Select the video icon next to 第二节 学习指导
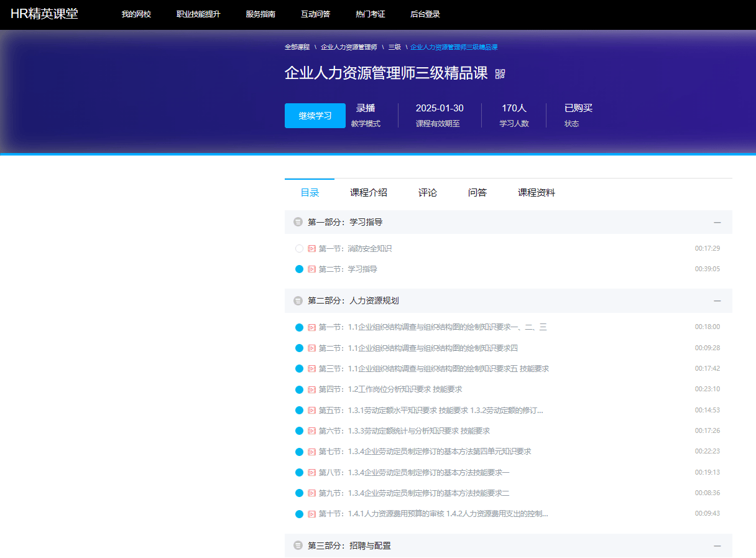756x558 pixels. (311, 269)
